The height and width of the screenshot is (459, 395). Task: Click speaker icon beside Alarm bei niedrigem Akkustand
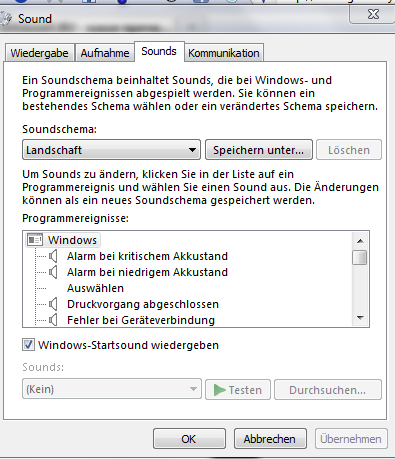(53, 272)
